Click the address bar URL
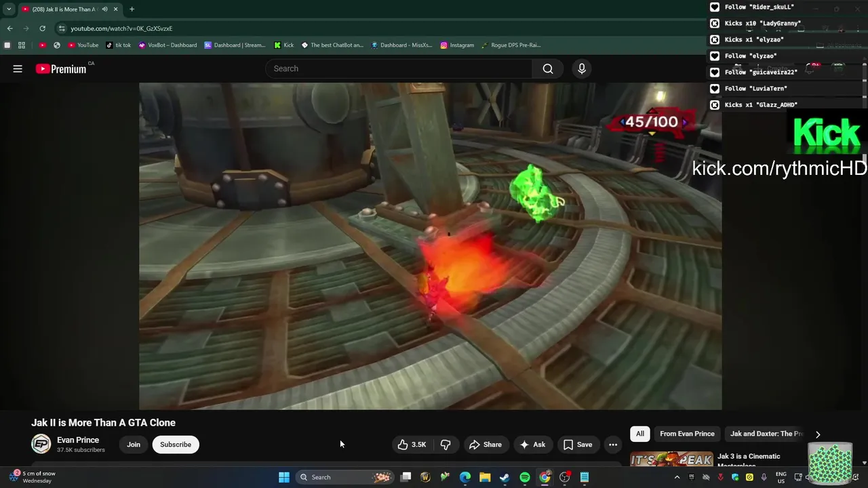The width and height of the screenshot is (868, 488). pos(121,28)
